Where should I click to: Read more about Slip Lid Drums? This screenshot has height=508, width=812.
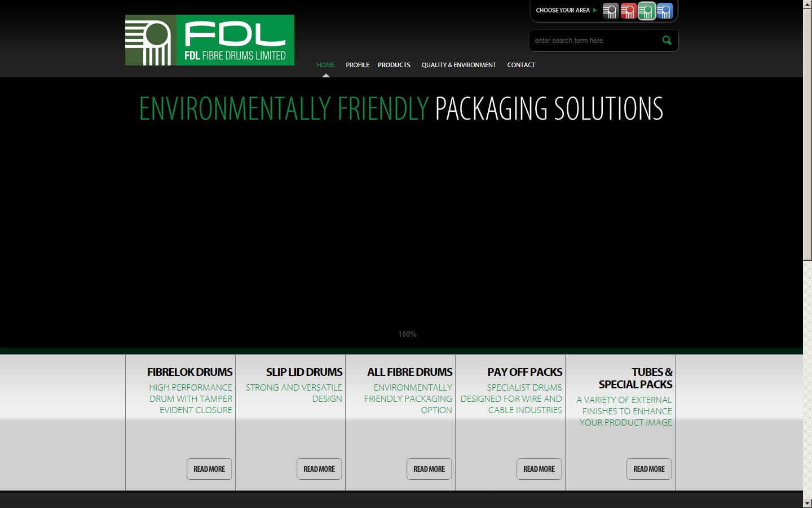(319, 469)
